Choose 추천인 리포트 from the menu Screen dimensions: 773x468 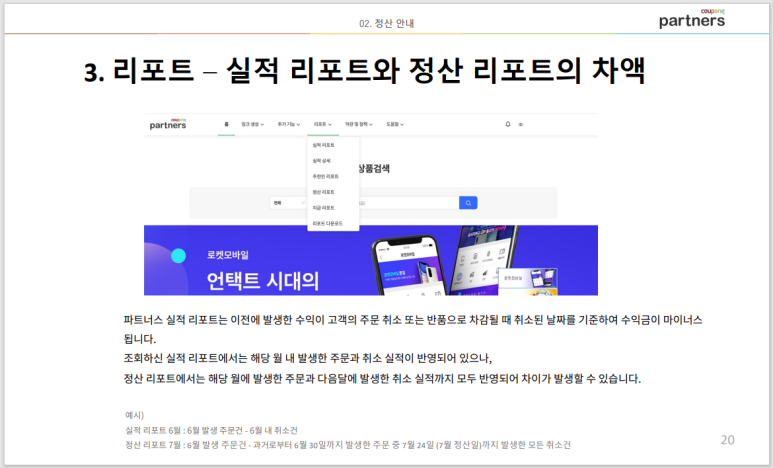pyautogui.click(x=325, y=176)
